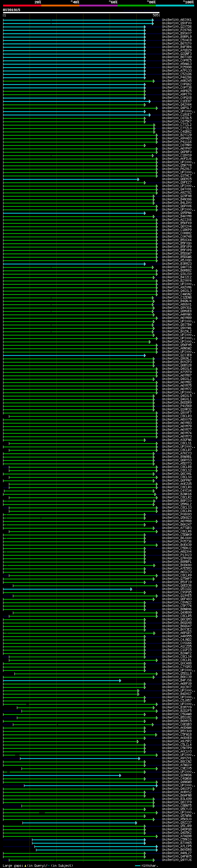Select entry UniRef100_C5X4C8
This screenshot has width=197, height=868.
(x=176, y=40)
